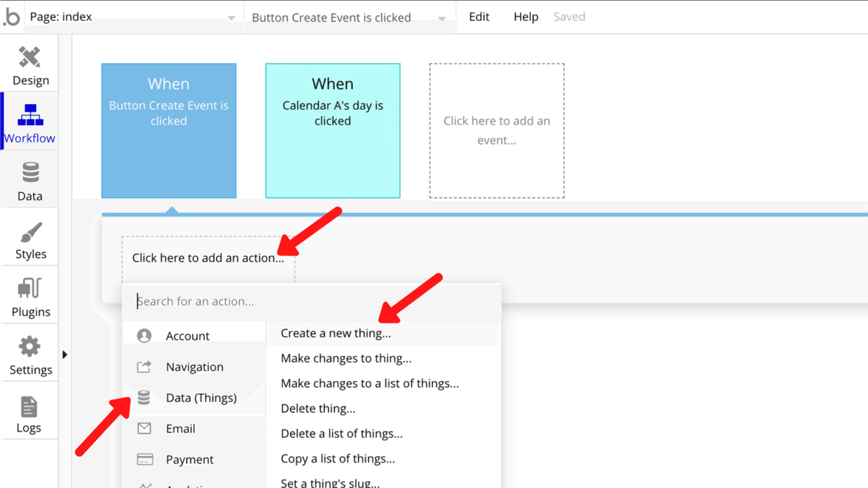The width and height of the screenshot is (868, 488).
Task: Select the Data (Things) database icon
Action: click(144, 398)
